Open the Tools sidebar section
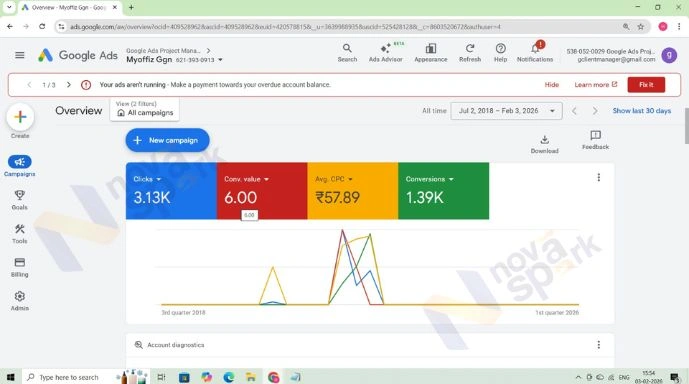The width and height of the screenshot is (689, 384). tap(19, 234)
